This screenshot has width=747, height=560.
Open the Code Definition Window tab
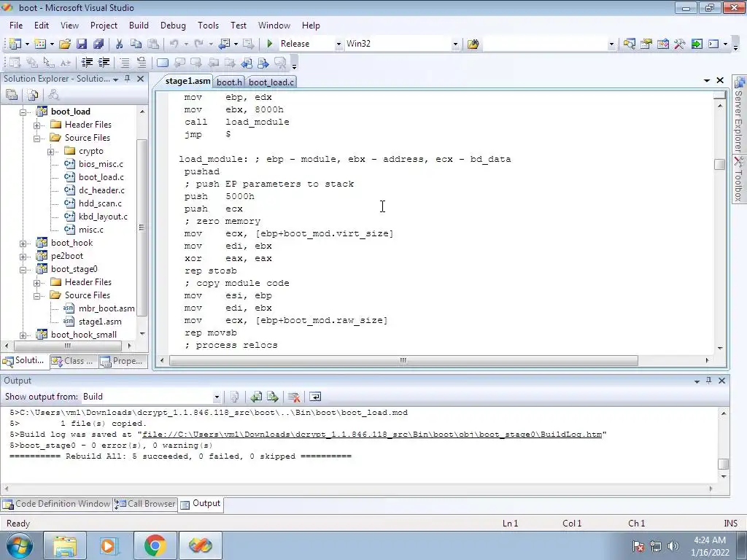point(56,504)
